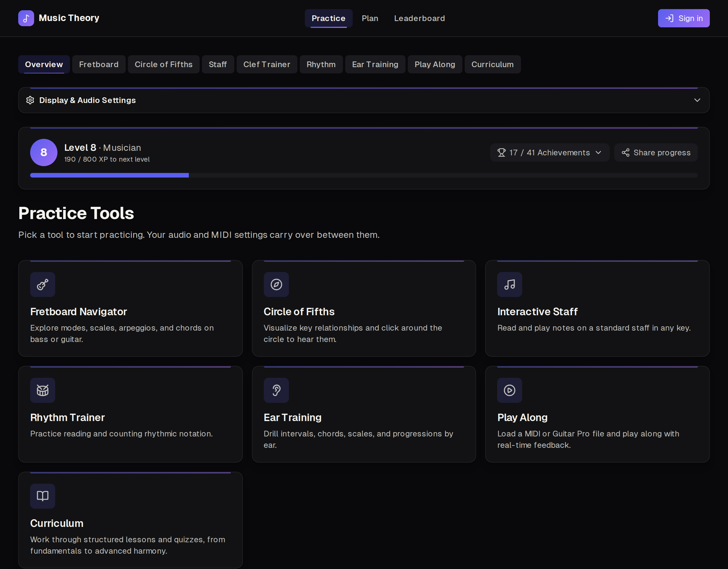Image resolution: width=728 pixels, height=569 pixels.
Task: Click 'Load a MIDI or Guitar Pro file' description
Action: (588, 439)
